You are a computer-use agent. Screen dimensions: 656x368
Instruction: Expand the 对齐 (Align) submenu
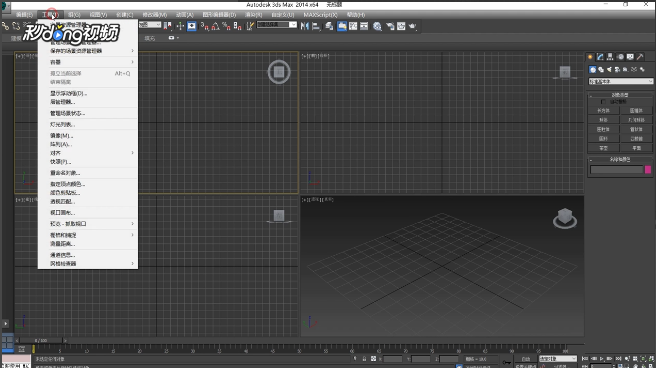(87, 153)
